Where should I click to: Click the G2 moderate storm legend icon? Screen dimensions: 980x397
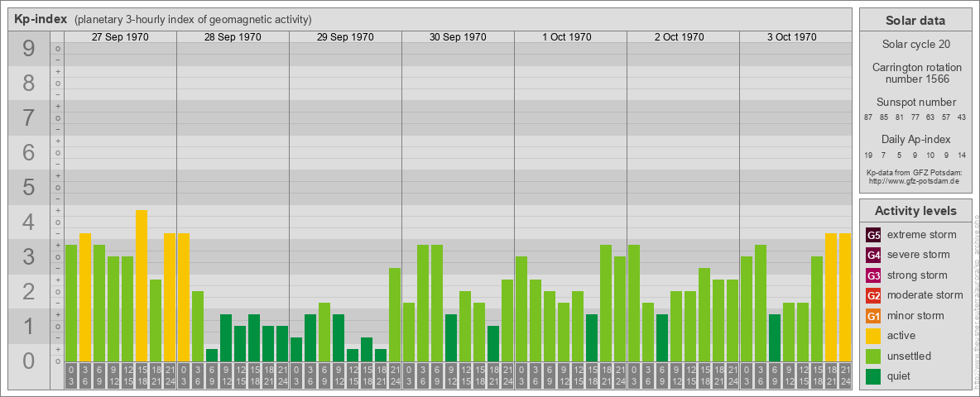coord(873,295)
